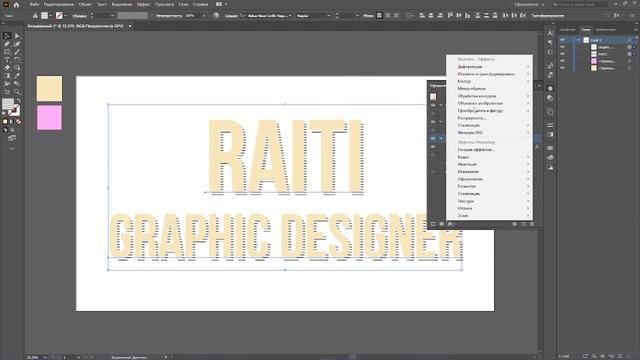Open the Штрихи submenu
Viewport: 640px width, 360px height.
point(489,208)
